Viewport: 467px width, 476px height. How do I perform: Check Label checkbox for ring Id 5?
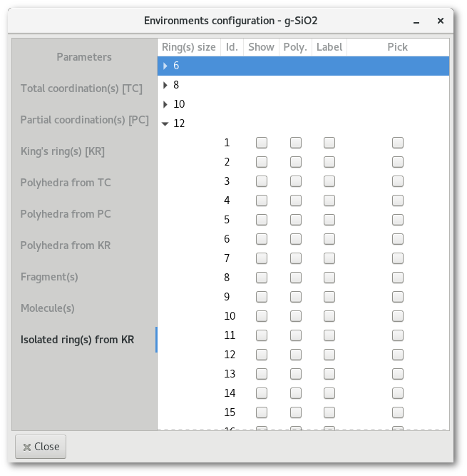pyautogui.click(x=329, y=220)
